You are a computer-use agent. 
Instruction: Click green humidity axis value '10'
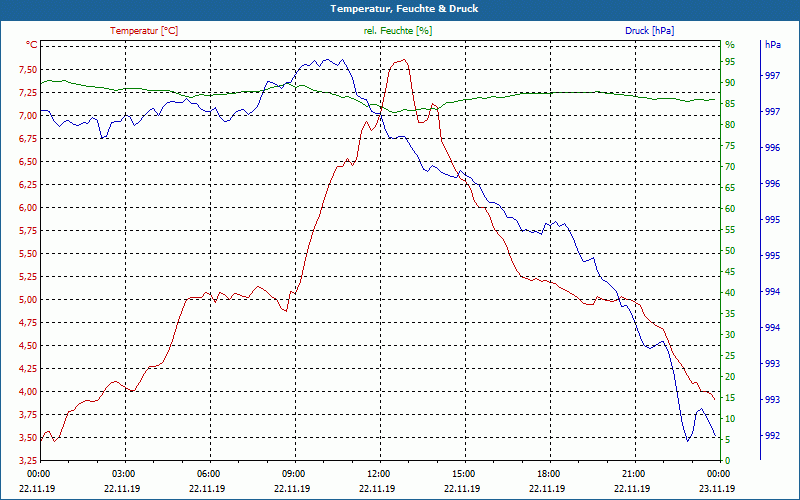pyautogui.click(x=730, y=419)
